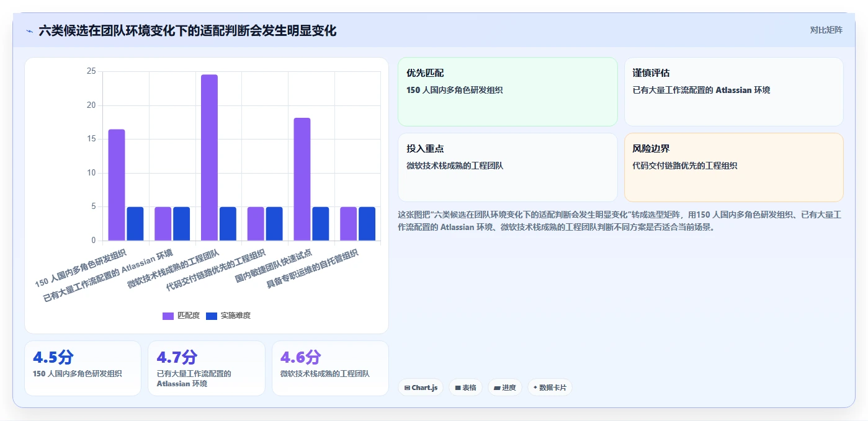868x421 pixels.
Task: Click the icon in the 数据卡片 chip
Action: point(535,388)
